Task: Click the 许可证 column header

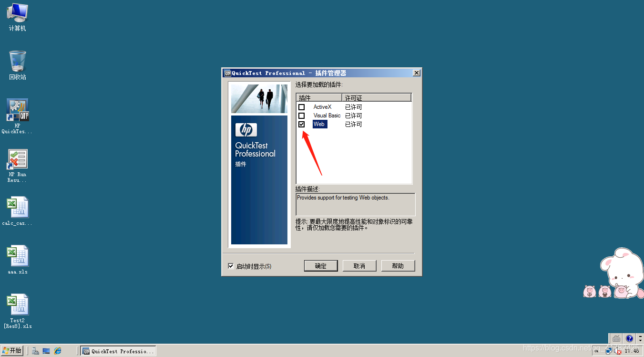Action: point(377,97)
